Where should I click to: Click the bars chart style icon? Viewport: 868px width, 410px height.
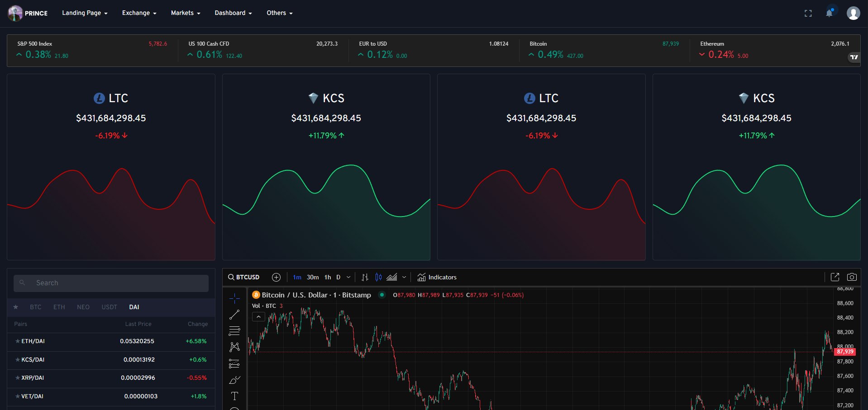[365, 277]
